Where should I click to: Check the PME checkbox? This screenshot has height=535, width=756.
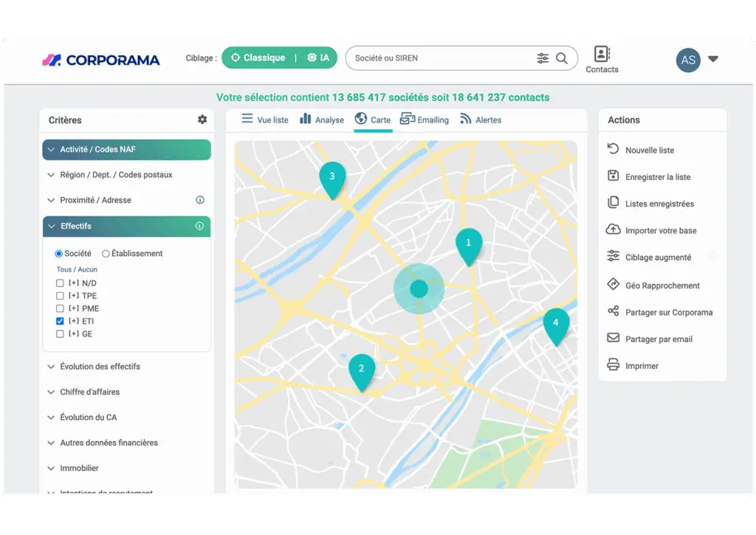pos(60,308)
